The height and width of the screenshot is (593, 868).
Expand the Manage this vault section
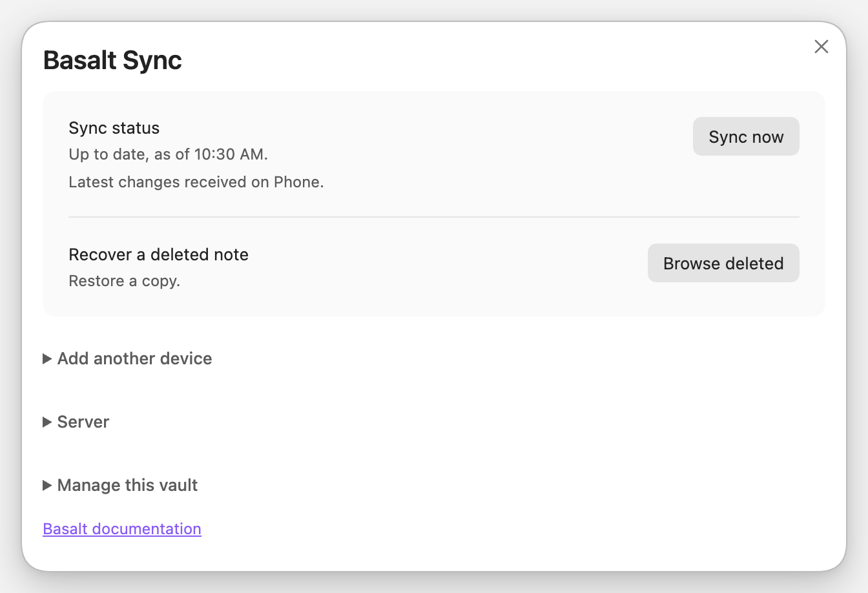120,485
